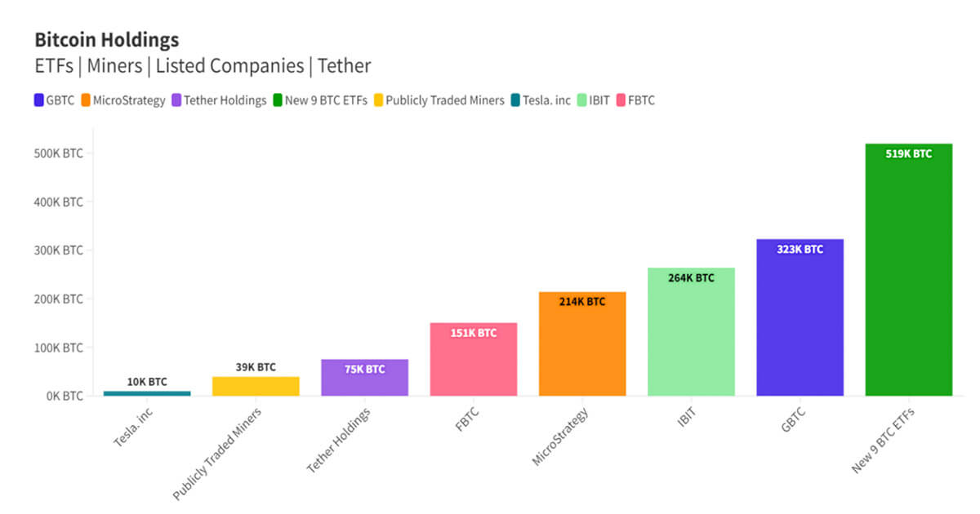Click the small teal Tesla. inc bar
The width and height of the screenshot is (980, 514).
pos(147,393)
